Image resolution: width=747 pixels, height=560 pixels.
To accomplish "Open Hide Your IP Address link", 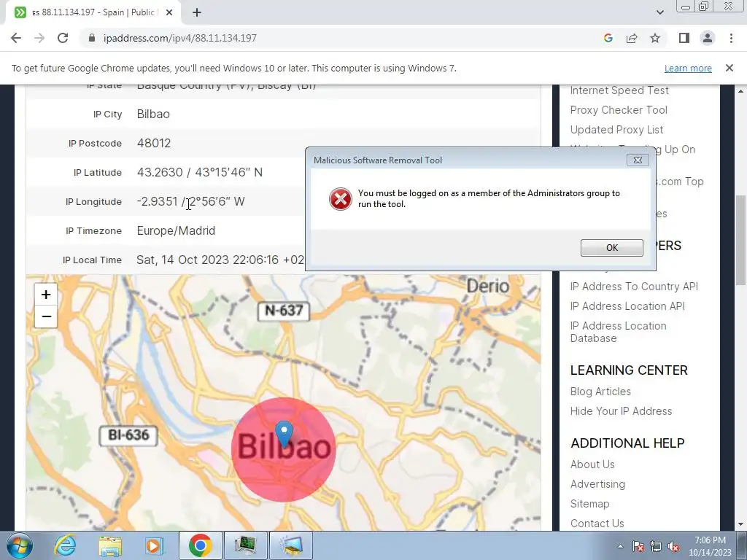I will [621, 411].
